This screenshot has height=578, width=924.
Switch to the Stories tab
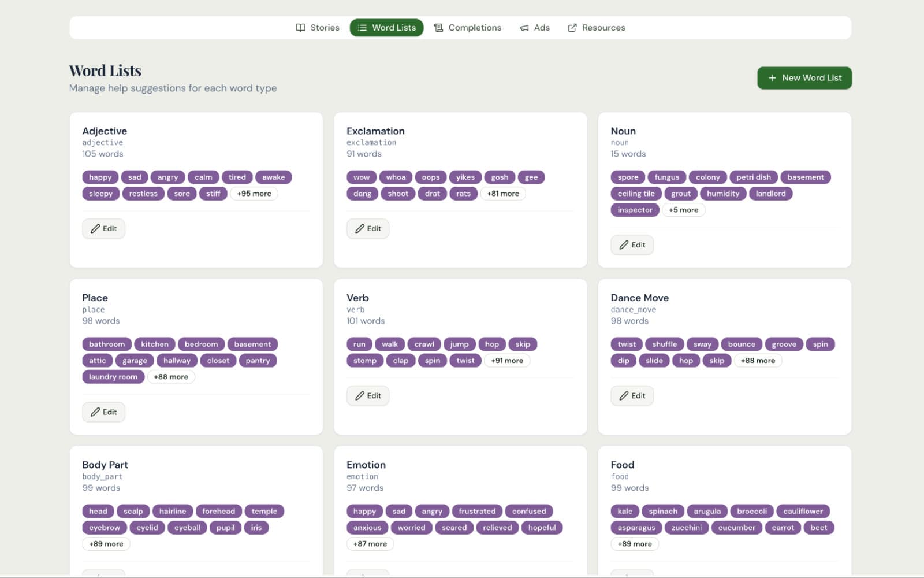(317, 27)
